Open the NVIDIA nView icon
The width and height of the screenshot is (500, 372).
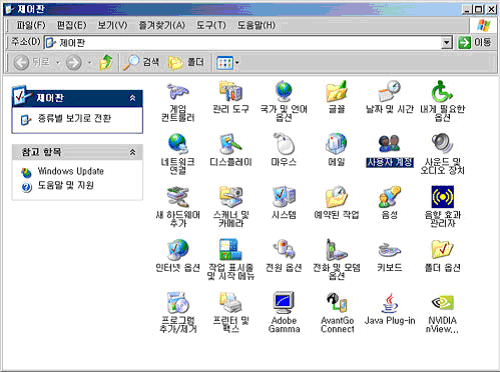[x=442, y=303]
